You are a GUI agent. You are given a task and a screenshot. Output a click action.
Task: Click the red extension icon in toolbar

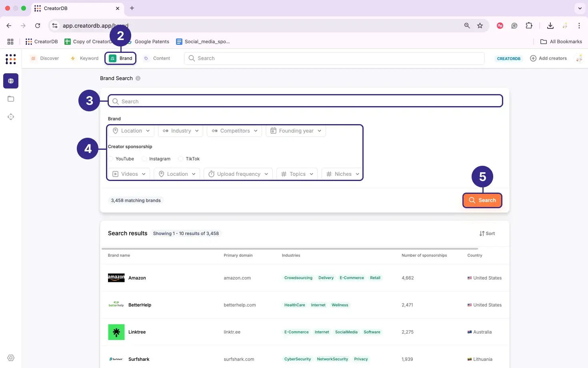click(500, 26)
